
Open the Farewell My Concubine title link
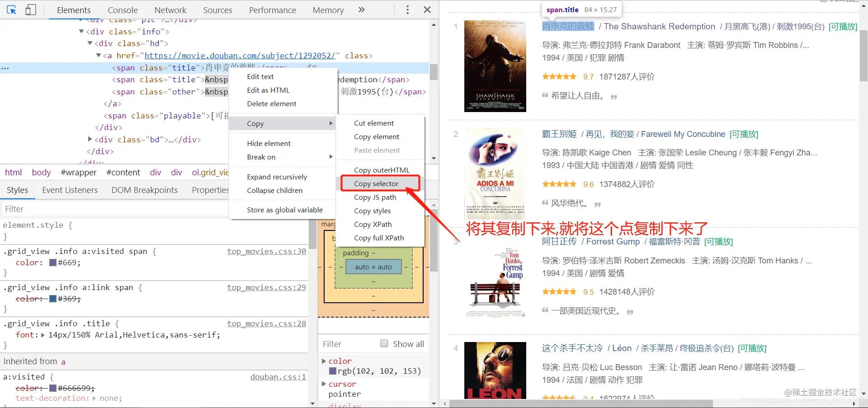[633, 134]
